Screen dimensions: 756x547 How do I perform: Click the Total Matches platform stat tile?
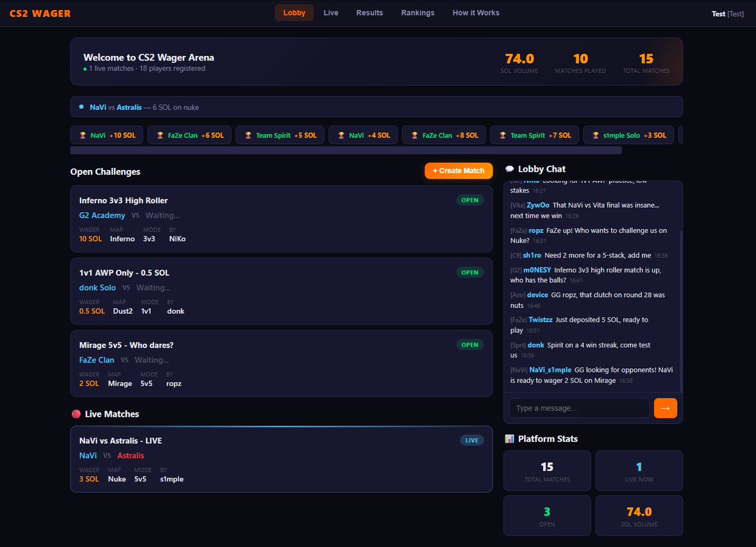click(547, 471)
